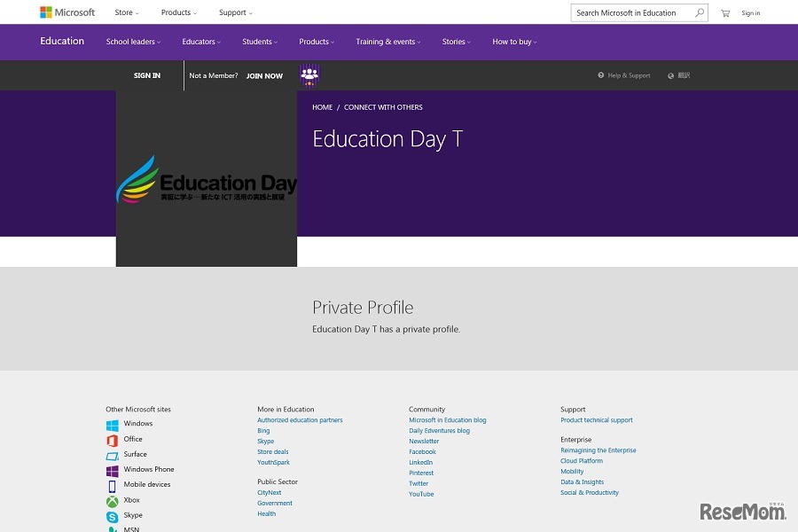798x532 pixels.
Task: Click the Microsoft logo
Action: tap(67, 12)
